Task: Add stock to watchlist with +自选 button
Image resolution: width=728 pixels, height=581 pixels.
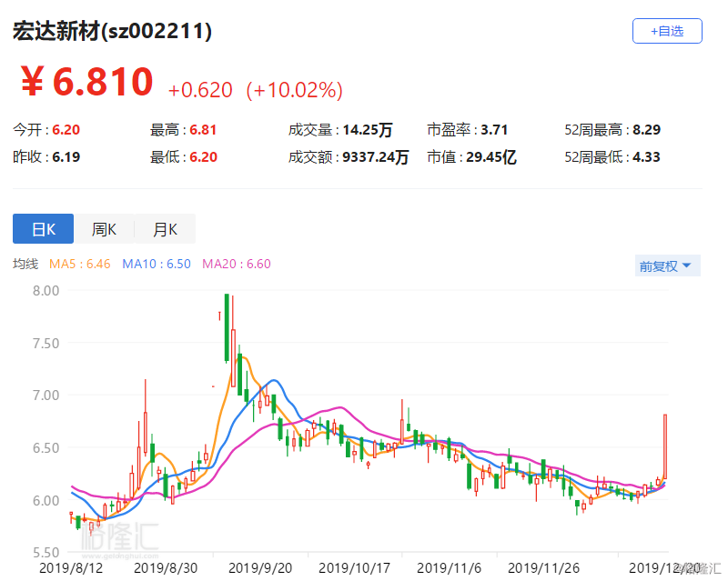Action: click(667, 31)
